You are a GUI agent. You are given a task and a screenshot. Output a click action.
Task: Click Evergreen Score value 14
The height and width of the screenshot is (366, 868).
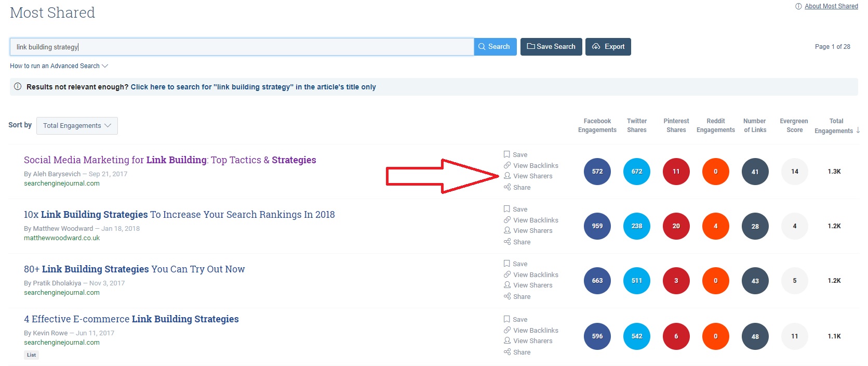point(795,172)
